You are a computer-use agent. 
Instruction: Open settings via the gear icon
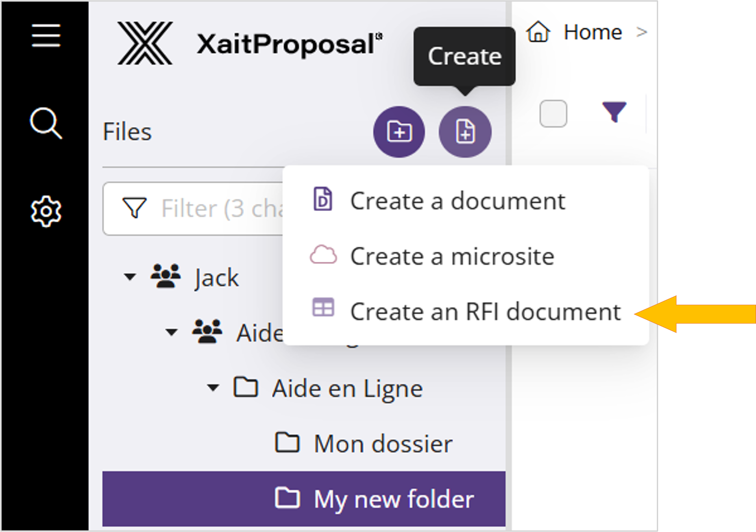[46, 211]
